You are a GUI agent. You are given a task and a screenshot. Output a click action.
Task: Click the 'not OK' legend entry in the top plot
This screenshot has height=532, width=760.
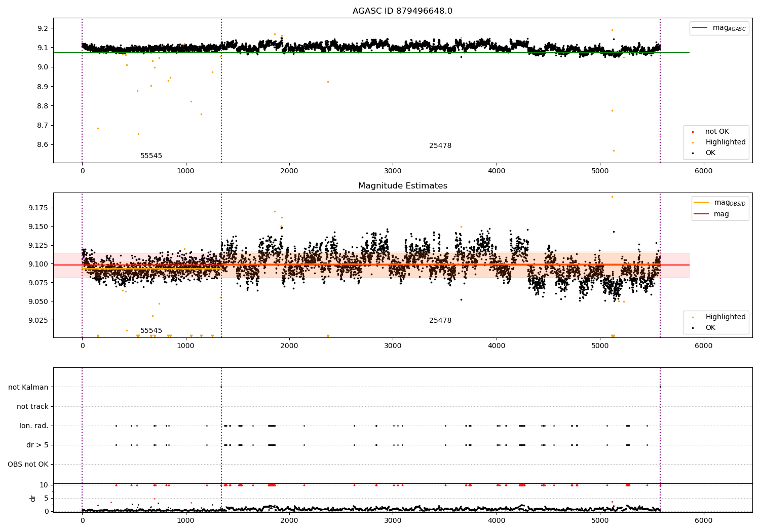tap(717, 132)
